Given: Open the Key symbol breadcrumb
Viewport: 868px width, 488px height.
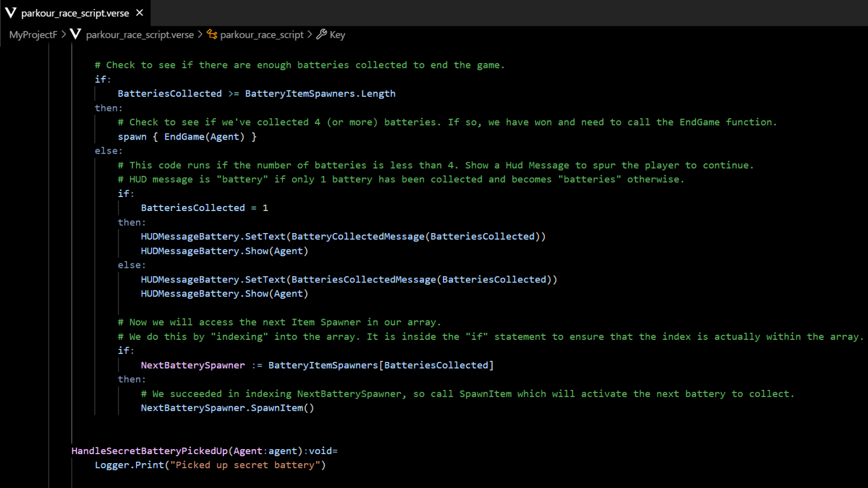Looking at the screenshot, I should tap(337, 35).
